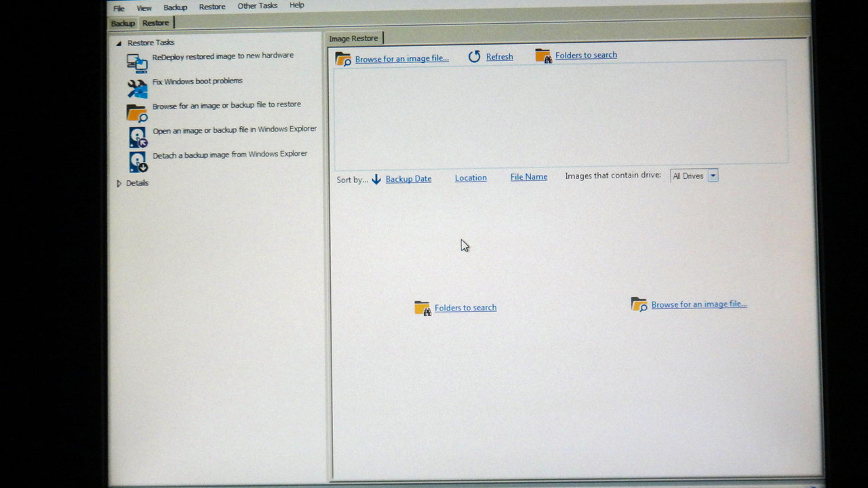Select the Restore tab
This screenshot has width=868, height=488.
(156, 23)
